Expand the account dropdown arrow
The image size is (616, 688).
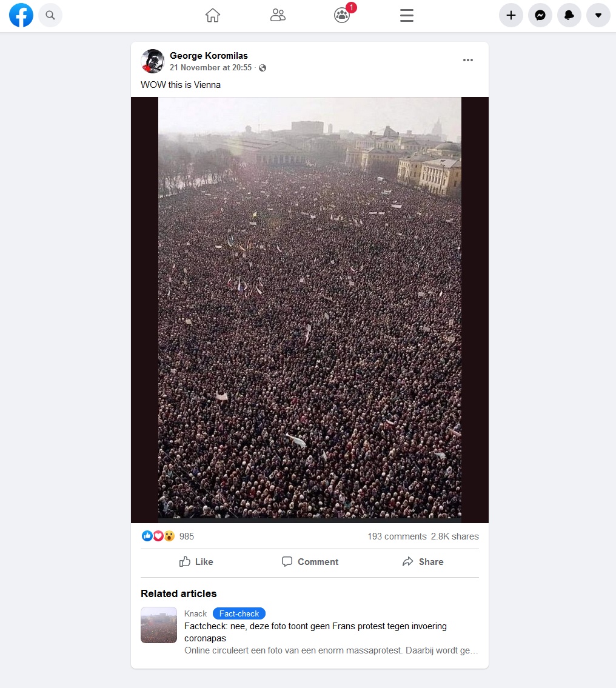tap(598, 15)
